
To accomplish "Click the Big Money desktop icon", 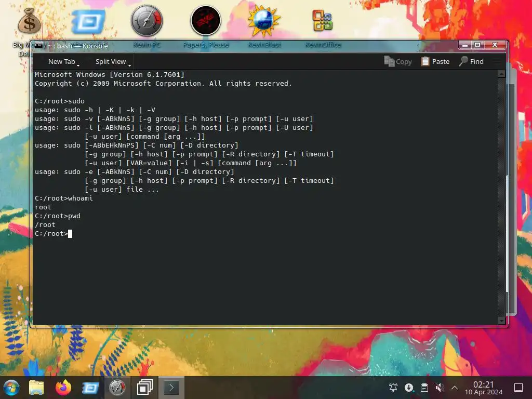I will pos(29,21).
